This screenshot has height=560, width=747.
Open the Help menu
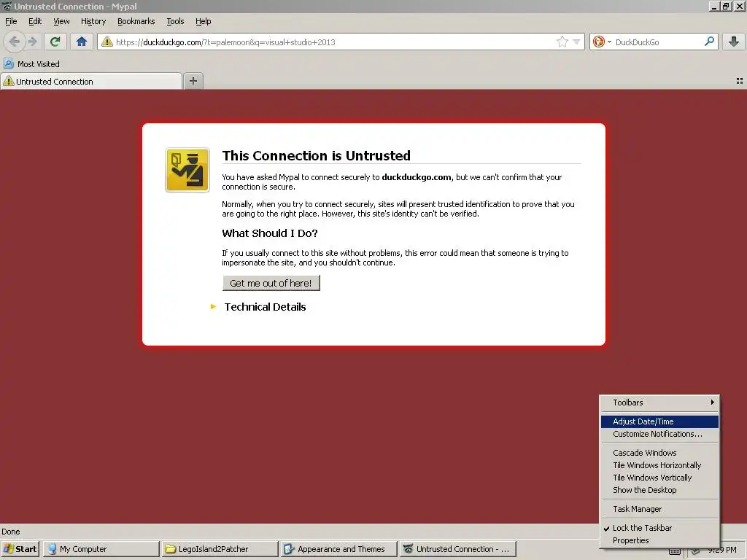pos(203,21)
